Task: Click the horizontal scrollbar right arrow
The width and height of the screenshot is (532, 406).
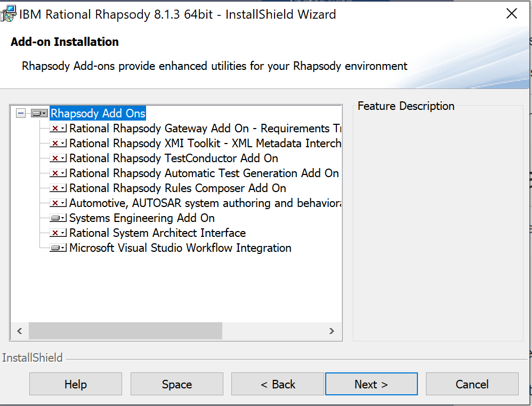Action: pos(332,331)
